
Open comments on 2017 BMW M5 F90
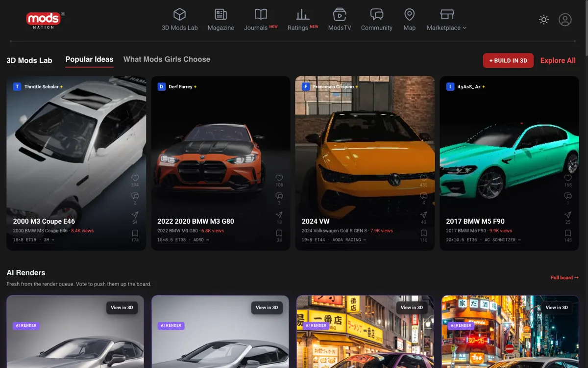click(568, 196)
